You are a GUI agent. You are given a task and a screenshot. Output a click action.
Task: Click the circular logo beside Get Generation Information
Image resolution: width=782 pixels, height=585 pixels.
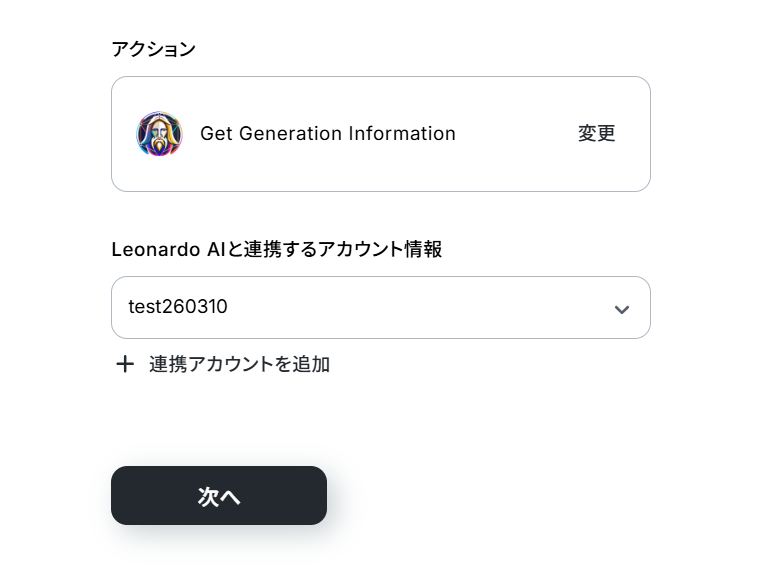[x=159, y=134]
